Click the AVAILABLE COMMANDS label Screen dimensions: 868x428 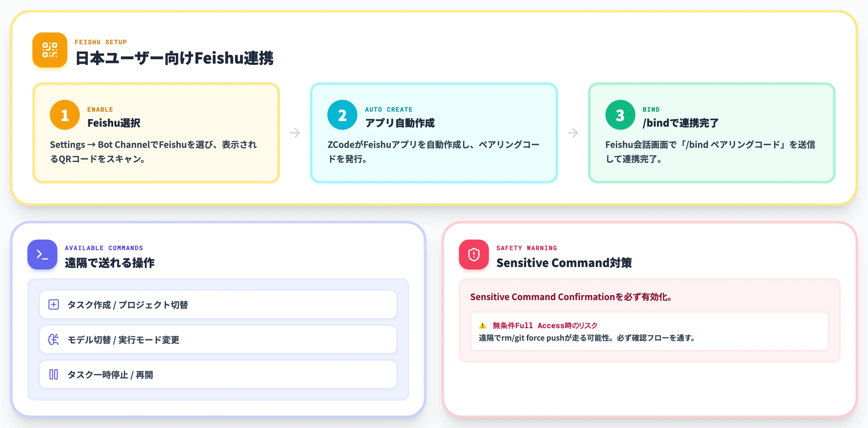[x=104, y=248]
